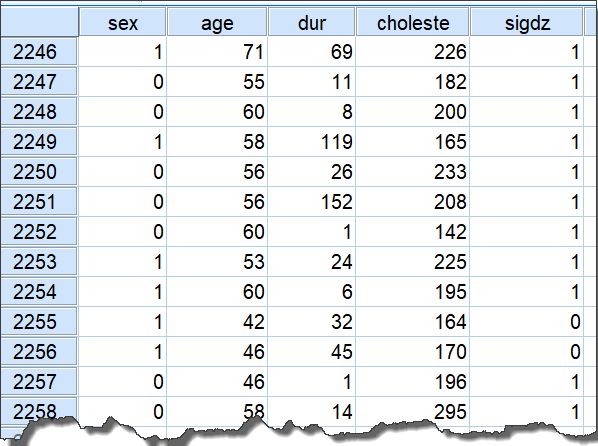Click dur cell showing 152
This screenshot has width=598, height=446.
312,201
